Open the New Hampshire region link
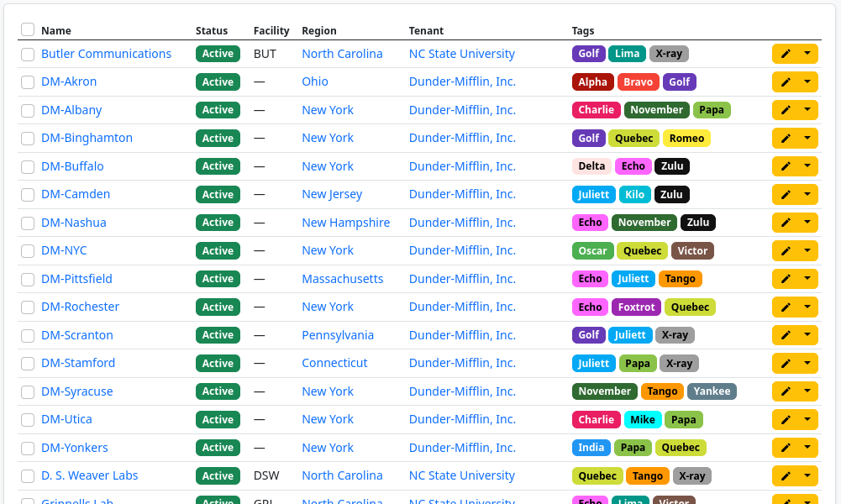Screen dimensions: 841x504 346,223
